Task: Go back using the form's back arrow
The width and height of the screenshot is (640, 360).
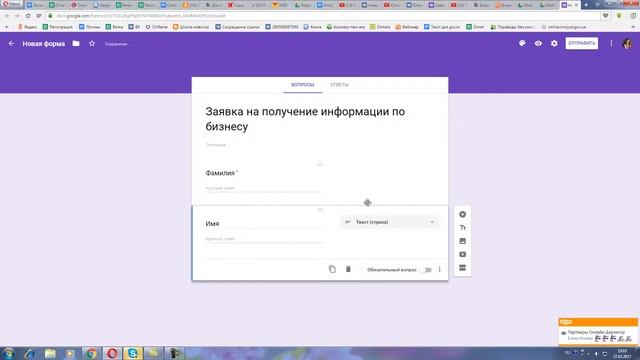Action: coord(11,43)
